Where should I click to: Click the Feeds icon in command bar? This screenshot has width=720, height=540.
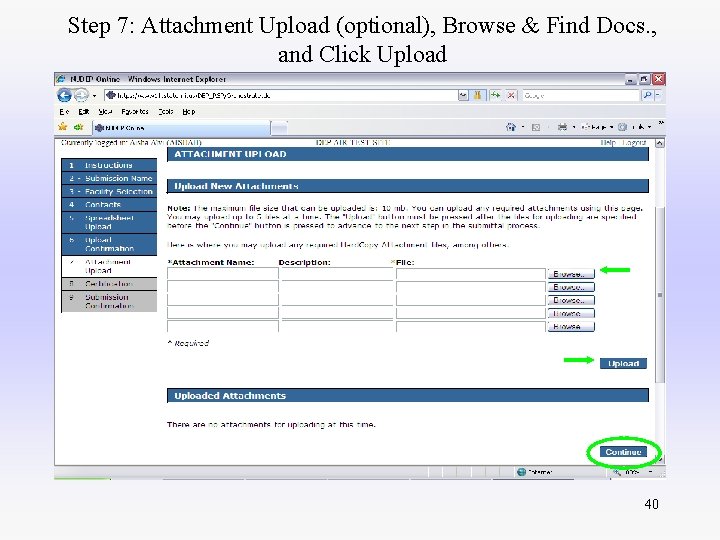click(x=535, y=127)
